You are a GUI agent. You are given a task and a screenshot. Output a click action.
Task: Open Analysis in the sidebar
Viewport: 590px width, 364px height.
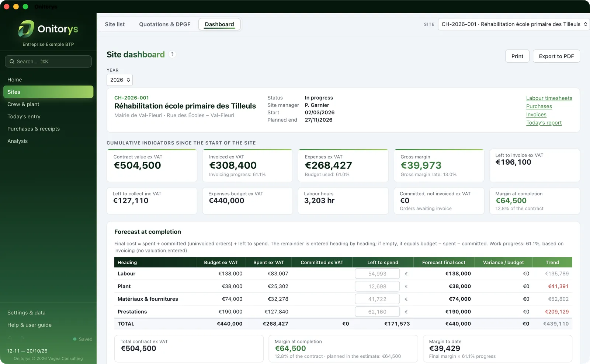point(48,141)
